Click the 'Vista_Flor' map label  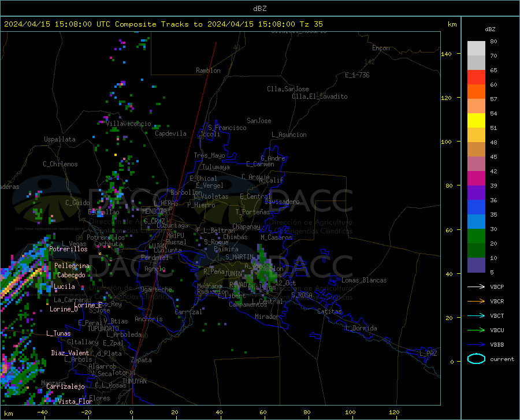click(x=75, y=402)
